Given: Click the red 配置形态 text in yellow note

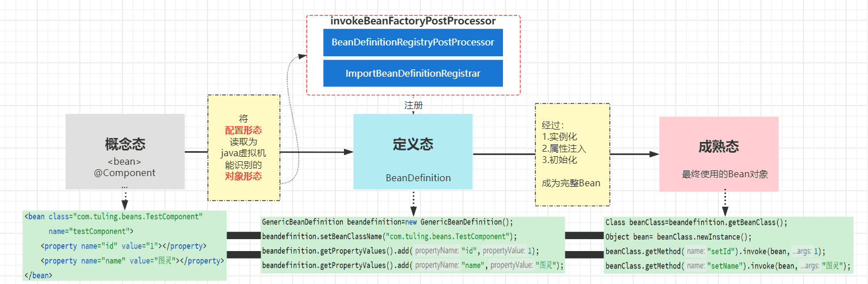Looking at the screenshot, I should click(x=244, y=130).
